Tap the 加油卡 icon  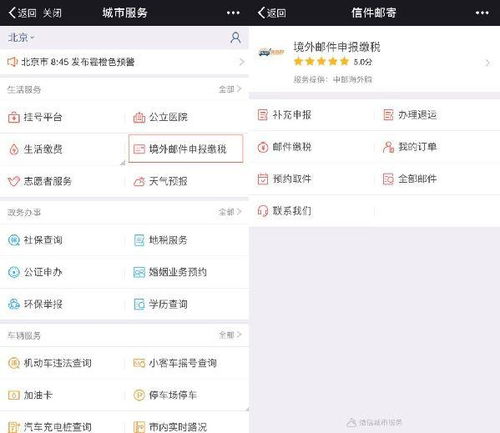pyautogui.click(x=14, y=395)
